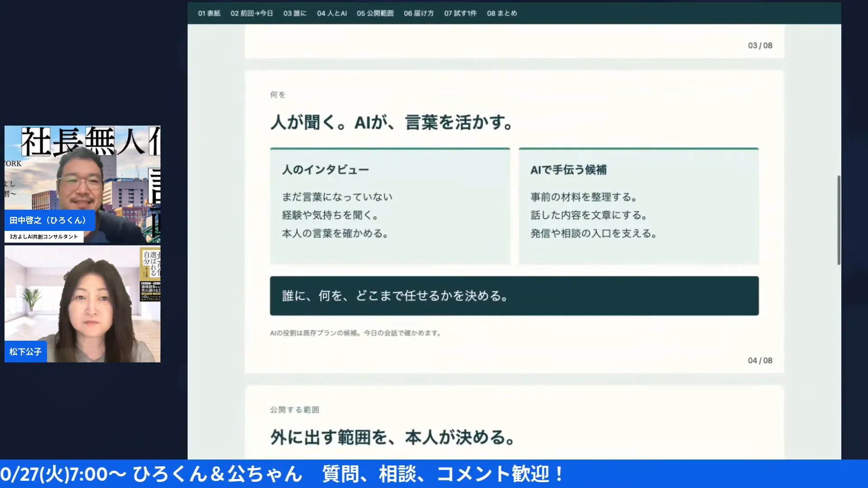The width and height of the screenshot is (868, 488).
Task: Click the 松下公子 webcam video thumbnail
Action: pos(82,304)
